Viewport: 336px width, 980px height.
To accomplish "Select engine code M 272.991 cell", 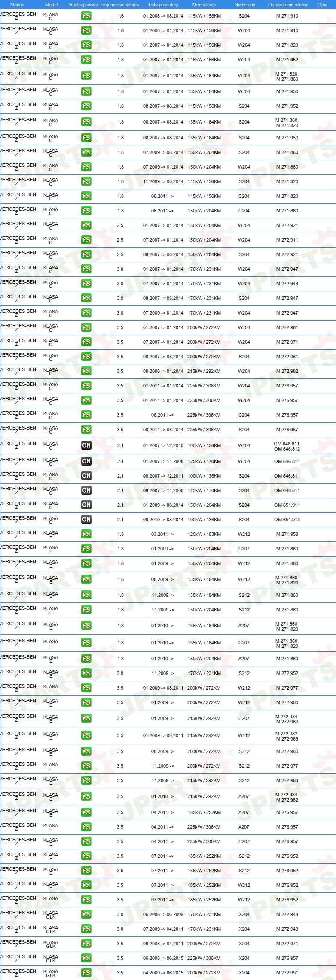I will (x=287, y=973).
